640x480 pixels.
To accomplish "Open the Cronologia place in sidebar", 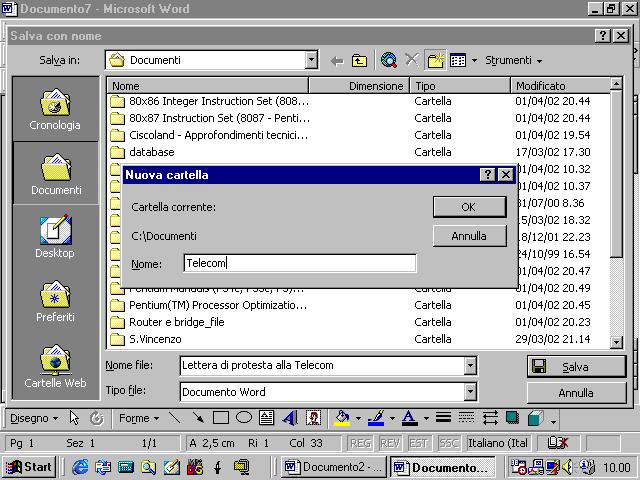I will pos(55,109).
